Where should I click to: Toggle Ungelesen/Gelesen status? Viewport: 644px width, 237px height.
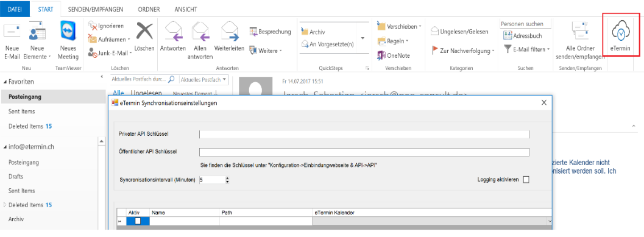tap(459, 32)
